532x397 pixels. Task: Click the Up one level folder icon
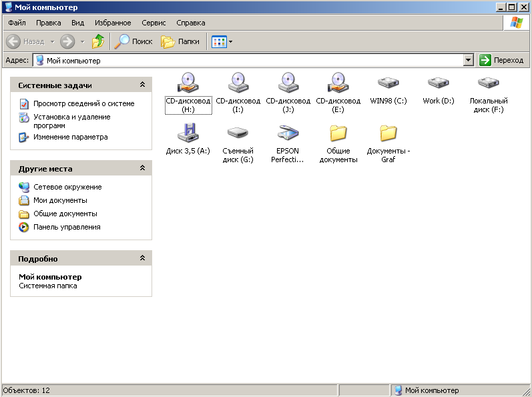coord(98,41)
